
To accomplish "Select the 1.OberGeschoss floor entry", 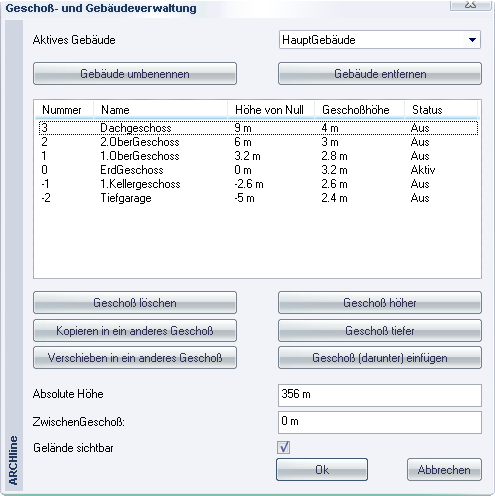I will pos(258,156).
